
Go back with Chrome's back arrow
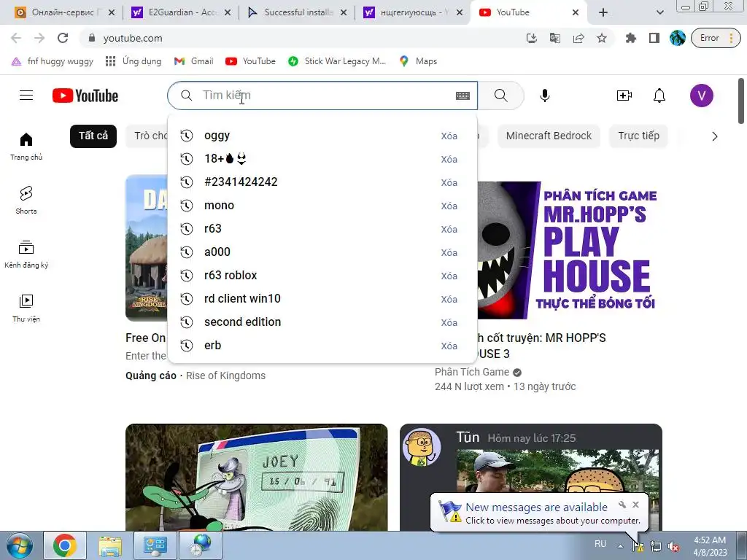(16, 38)
